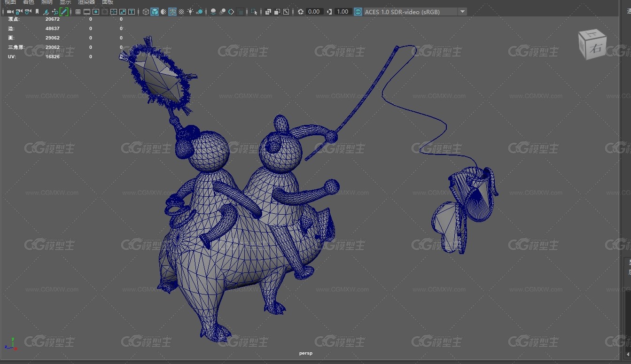Switch to Wireframe display mode

click(x=146, y=12)
